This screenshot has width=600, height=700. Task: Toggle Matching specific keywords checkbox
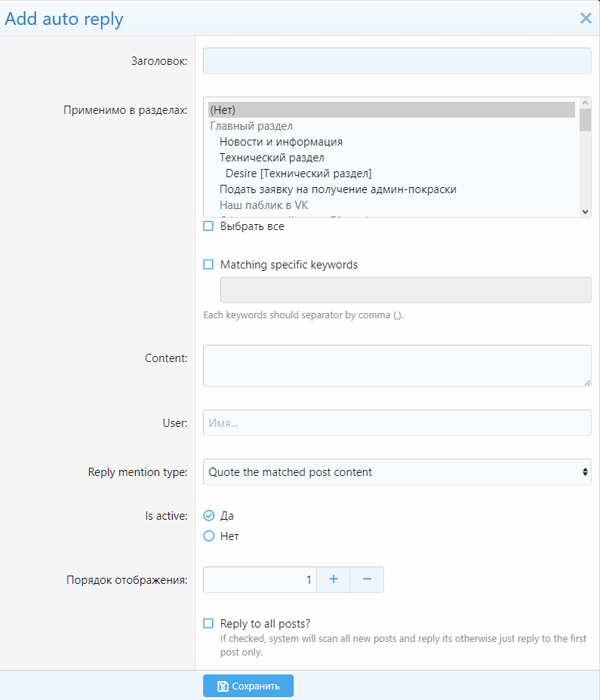(x=209, y=265)
